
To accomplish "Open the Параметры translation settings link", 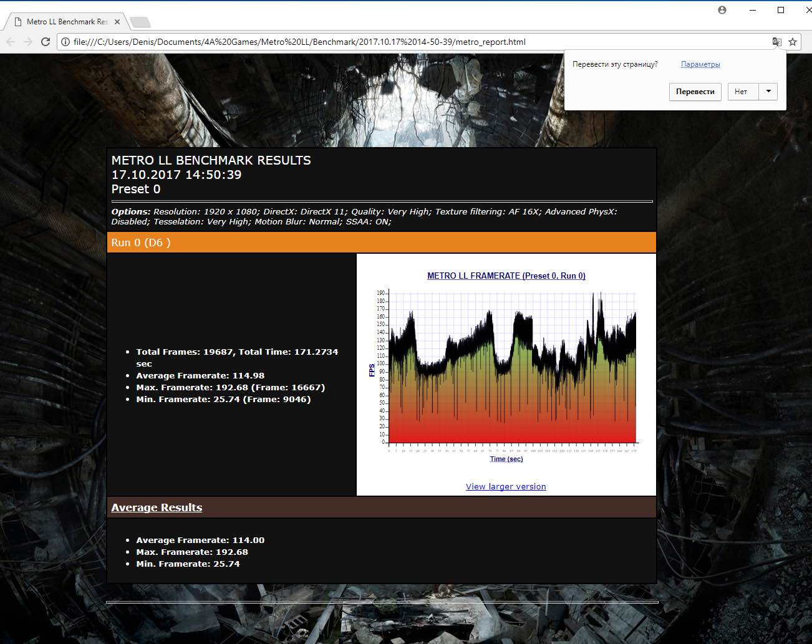I will tap(700, 64).
